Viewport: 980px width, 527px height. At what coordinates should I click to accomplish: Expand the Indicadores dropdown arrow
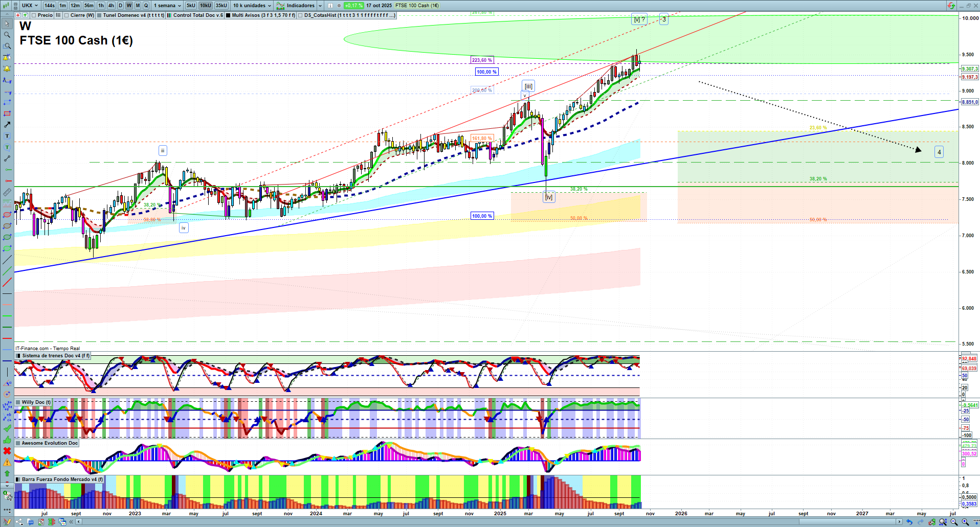click(320, 6)
